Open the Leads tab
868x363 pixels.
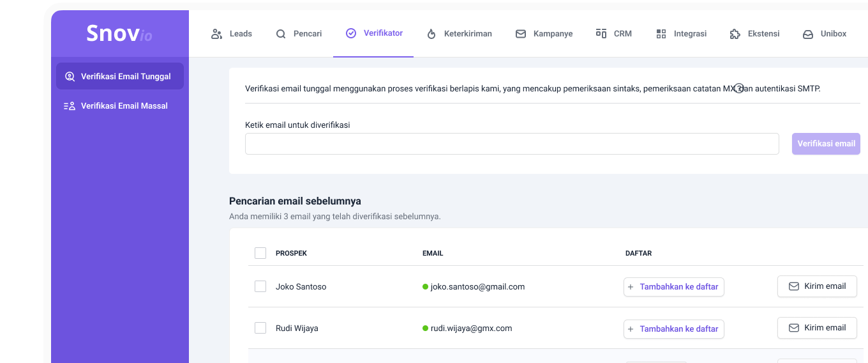coord(232,34)
